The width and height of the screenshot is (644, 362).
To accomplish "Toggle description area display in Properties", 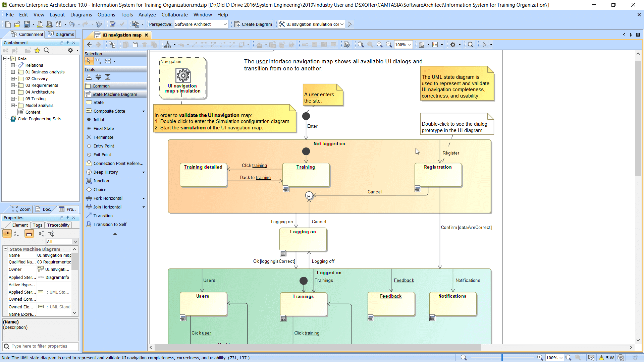I will 29,234.
